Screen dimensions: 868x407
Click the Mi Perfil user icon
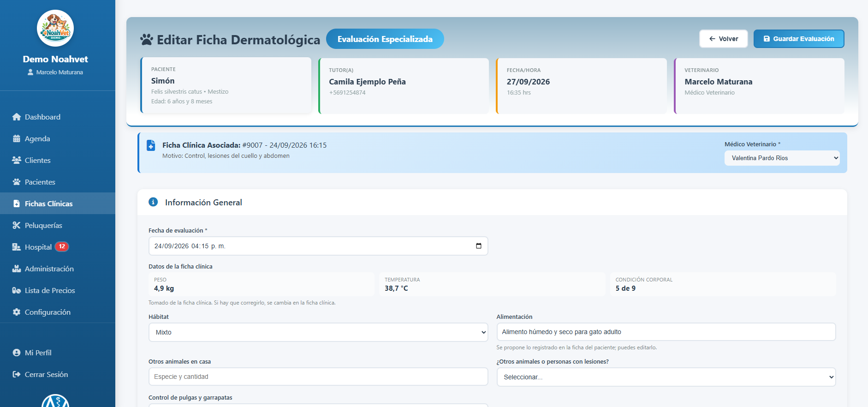[17, 353]
